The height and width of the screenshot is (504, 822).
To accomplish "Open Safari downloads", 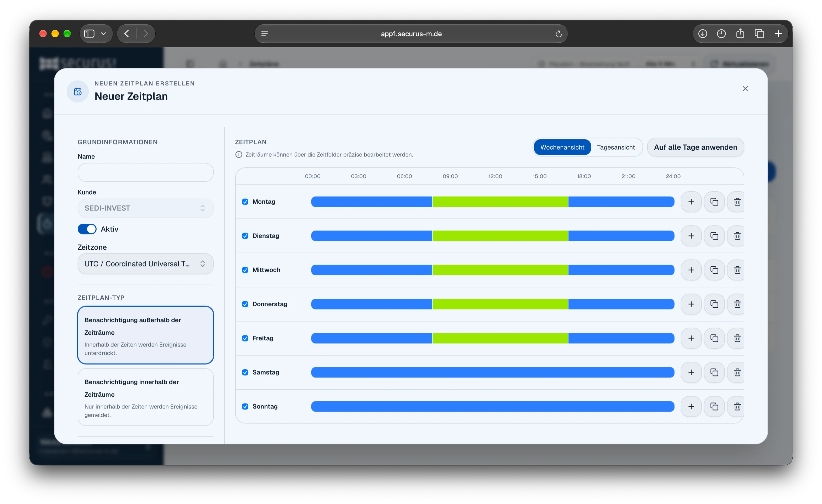I will point(703,34).
